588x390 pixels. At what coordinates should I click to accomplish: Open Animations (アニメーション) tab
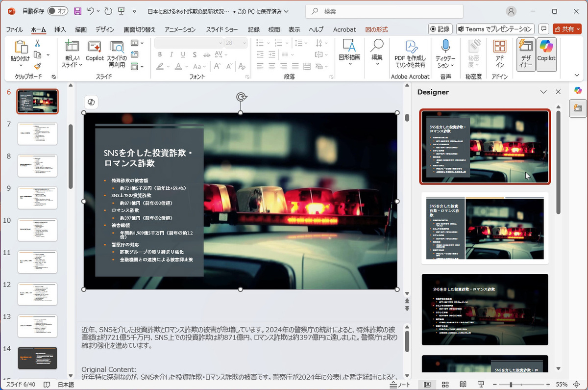[x=180, y=29]
